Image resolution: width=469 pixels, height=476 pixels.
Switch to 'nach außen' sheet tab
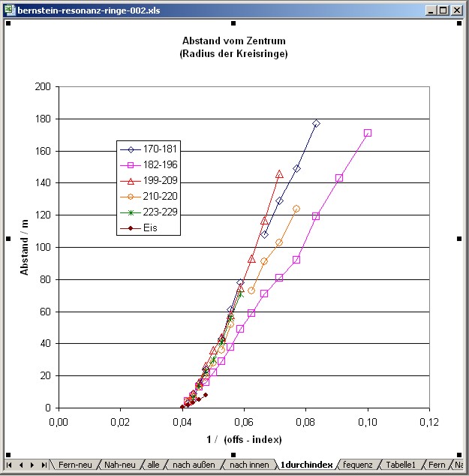pyautogui.click(x=193, y=465)
